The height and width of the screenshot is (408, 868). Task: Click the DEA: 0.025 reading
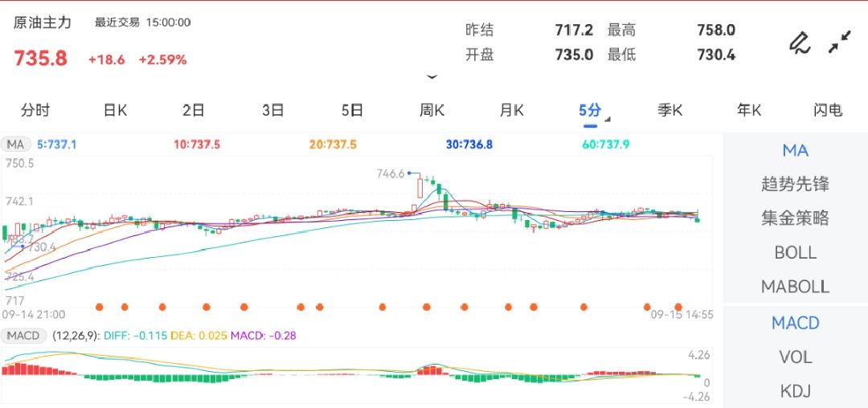click(x=199, y=336)
